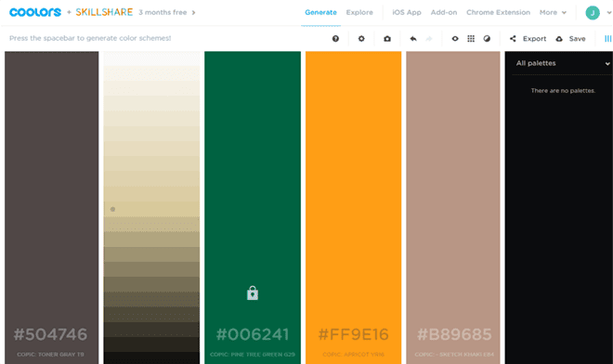Image resolution: width=613 pixels, height=364 pixels.
Task: Open the Skillshare logo link
Action: click(104, 12)
